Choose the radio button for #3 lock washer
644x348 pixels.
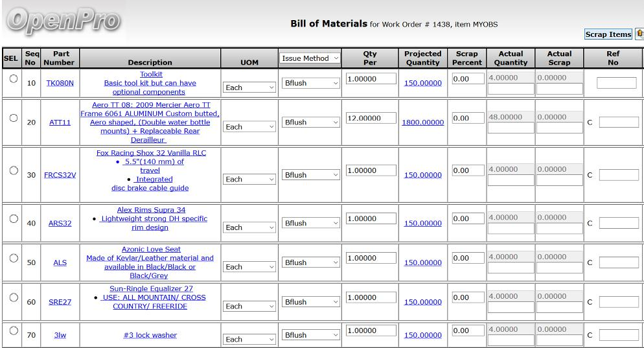[x=13, y=331]
